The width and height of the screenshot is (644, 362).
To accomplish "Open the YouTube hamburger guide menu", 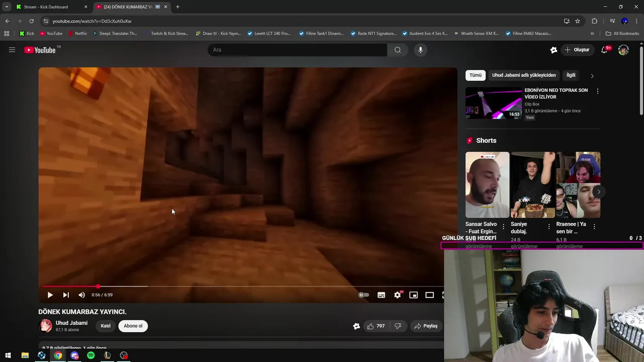I will [x=12, y=50].
